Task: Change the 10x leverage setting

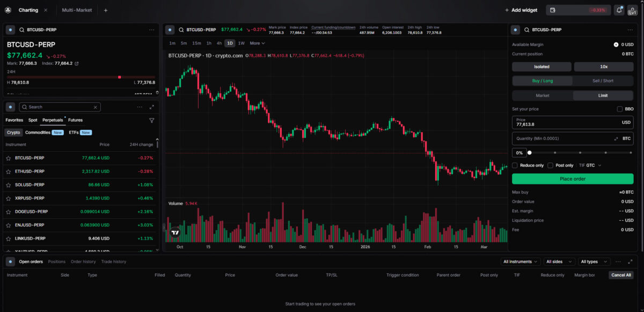Action: [x=604, y=66]
